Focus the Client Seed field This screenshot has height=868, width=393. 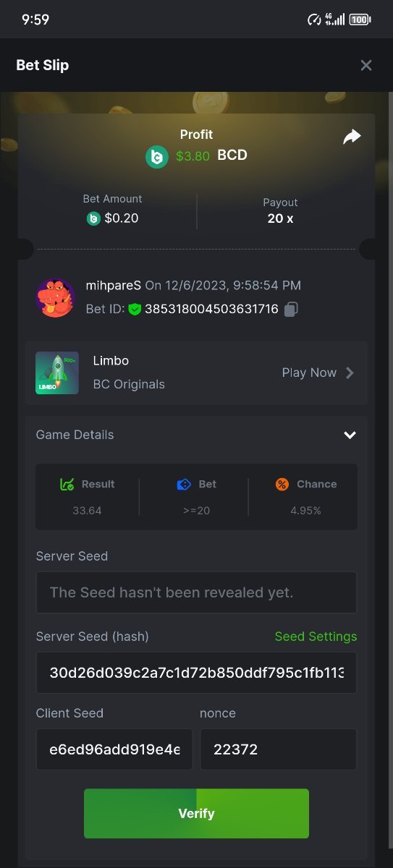click(114, 749)
